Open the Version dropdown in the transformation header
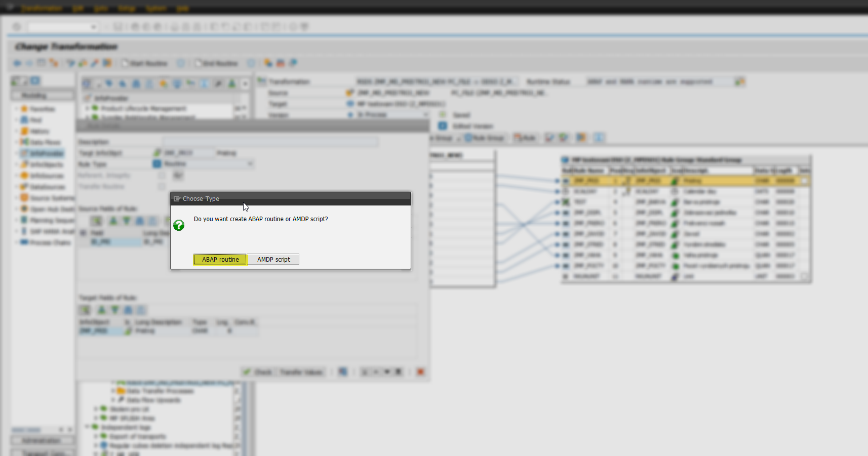Image resolution: width=868 pixels, height=456 pixels. pyautogui.click(x=427, y=114)
